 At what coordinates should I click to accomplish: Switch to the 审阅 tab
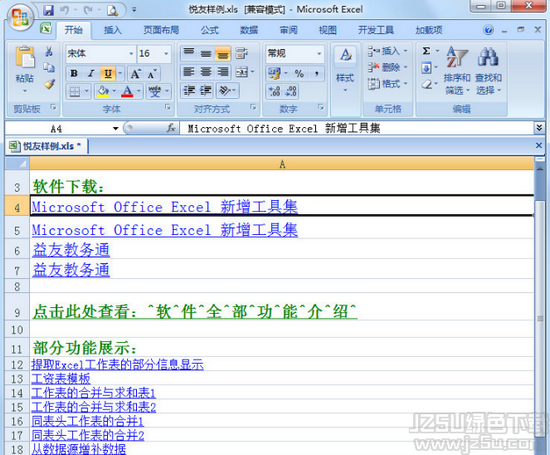[x=288, y=30]
